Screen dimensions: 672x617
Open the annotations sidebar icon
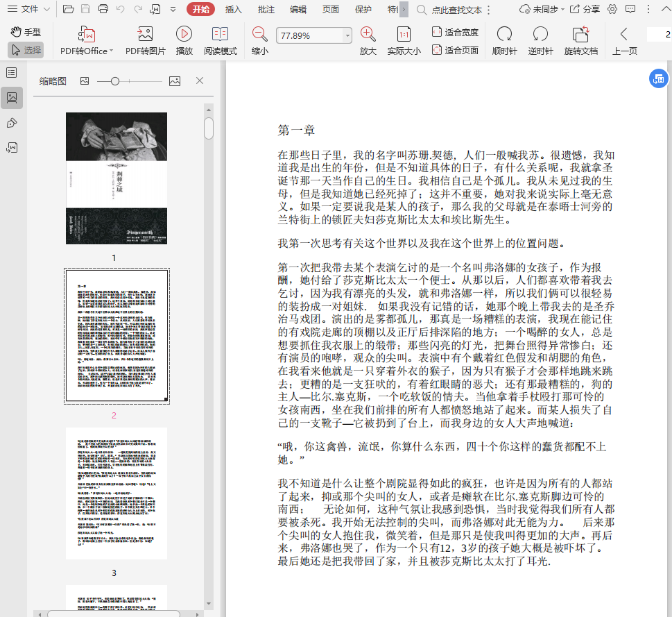pyautogui.click(x=12, y=123)
